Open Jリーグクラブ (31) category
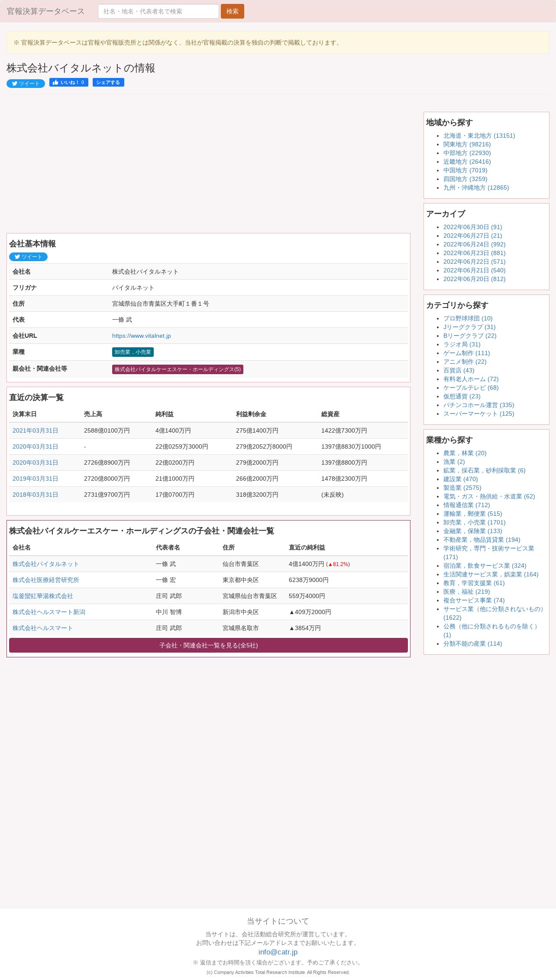This screenshot has height=980, width=556. point(469,327)
